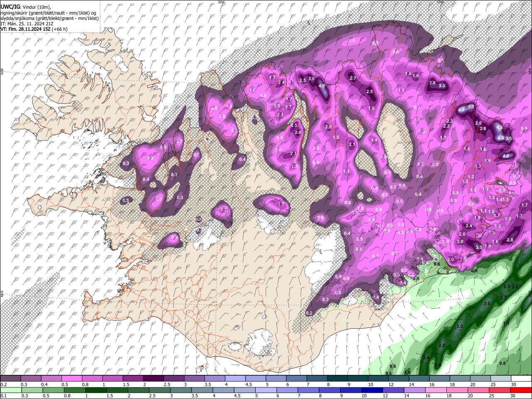Click the pure red 30 swatch in the rain scale
The width and height of the screenshot is (532, 399).
[522, 390]
